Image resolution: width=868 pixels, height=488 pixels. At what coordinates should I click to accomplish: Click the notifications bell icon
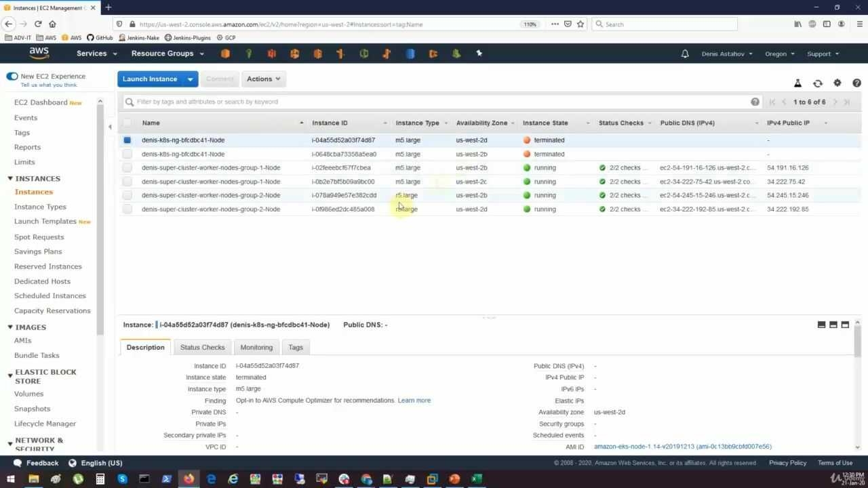click(x=685, y=54)
